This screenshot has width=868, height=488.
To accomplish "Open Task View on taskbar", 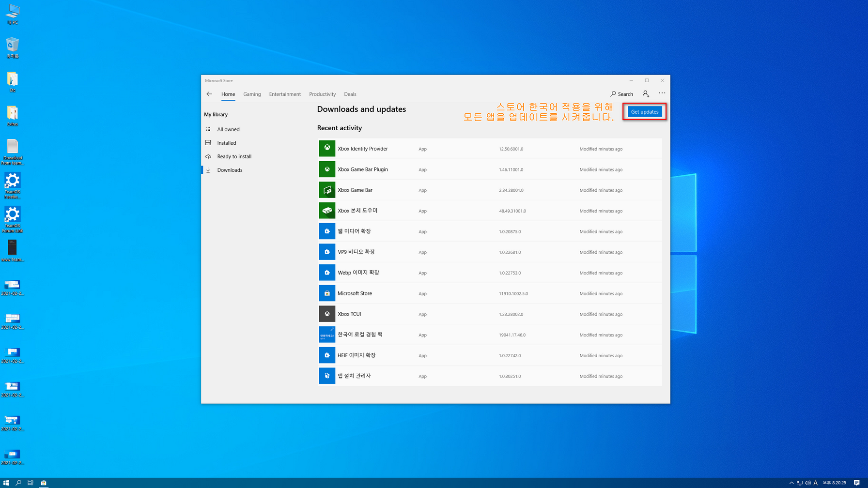I will (x=31, y=483).
